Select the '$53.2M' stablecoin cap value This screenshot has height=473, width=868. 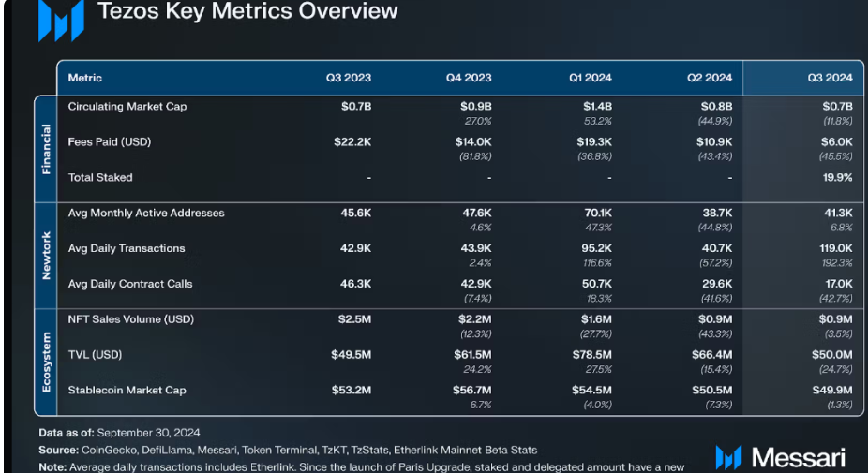click(352, 390)
